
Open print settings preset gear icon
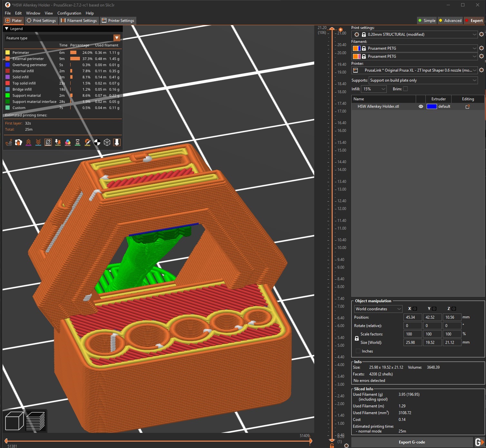point(481,35)
